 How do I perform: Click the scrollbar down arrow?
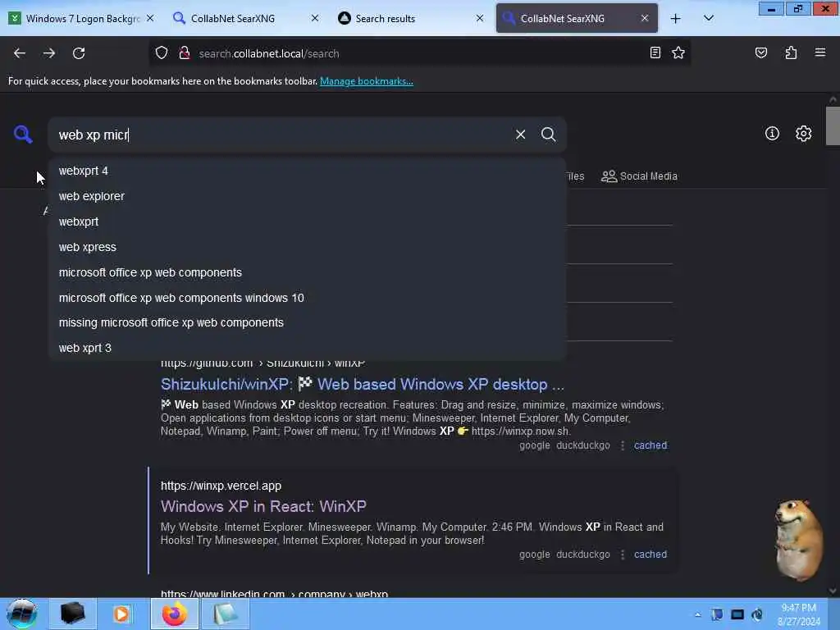pyautogui.click(x=833, y=591)
